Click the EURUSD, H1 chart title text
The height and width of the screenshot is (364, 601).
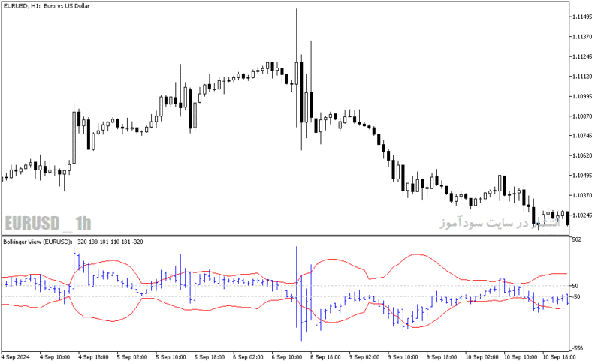[47, 6]
